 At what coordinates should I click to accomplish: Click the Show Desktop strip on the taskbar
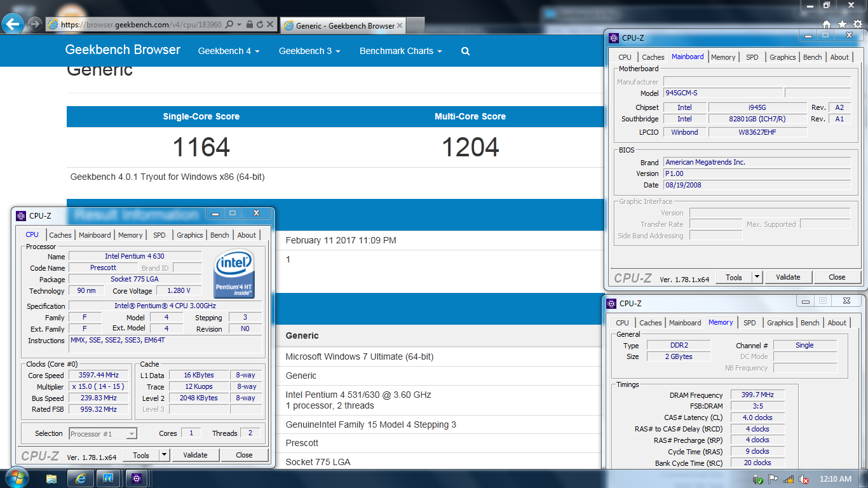(864, 478)
